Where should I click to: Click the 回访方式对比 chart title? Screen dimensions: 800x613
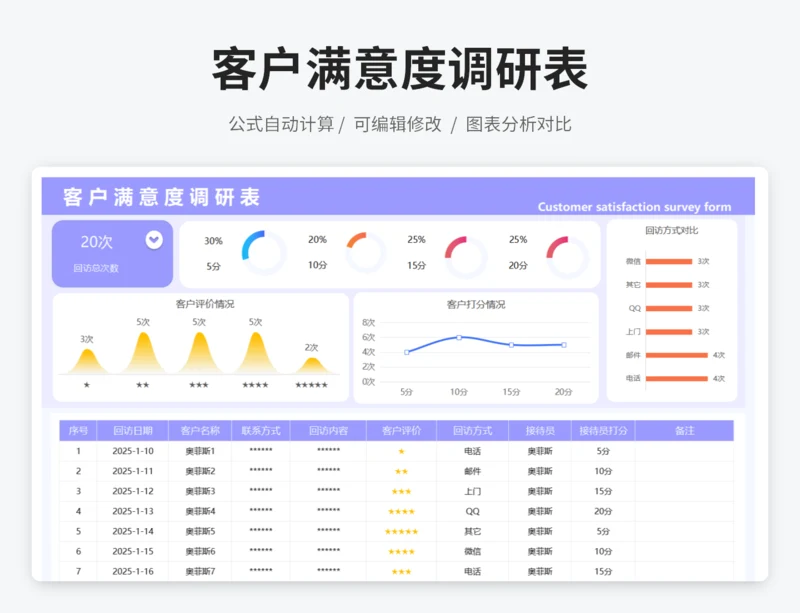(x=671, y=231)
